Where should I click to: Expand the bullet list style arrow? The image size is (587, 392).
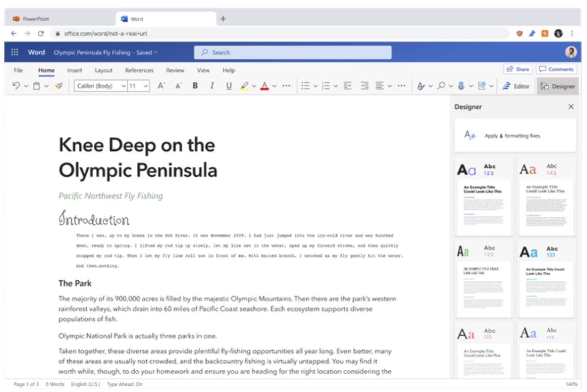pyautogui.click(x=315, y=86)
